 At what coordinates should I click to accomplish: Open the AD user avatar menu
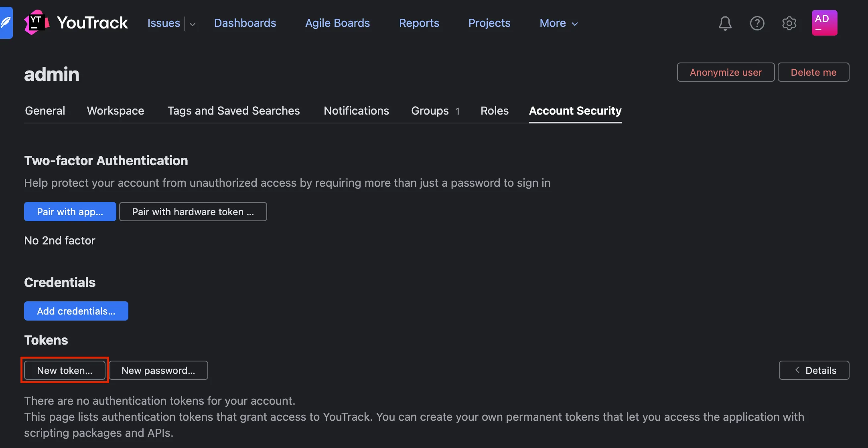pos(824,23)
